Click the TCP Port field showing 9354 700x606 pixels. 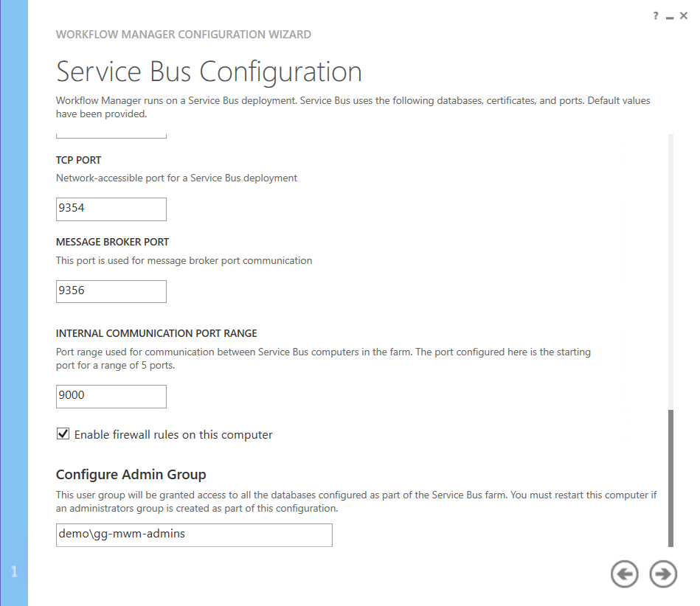click(111, 209)
